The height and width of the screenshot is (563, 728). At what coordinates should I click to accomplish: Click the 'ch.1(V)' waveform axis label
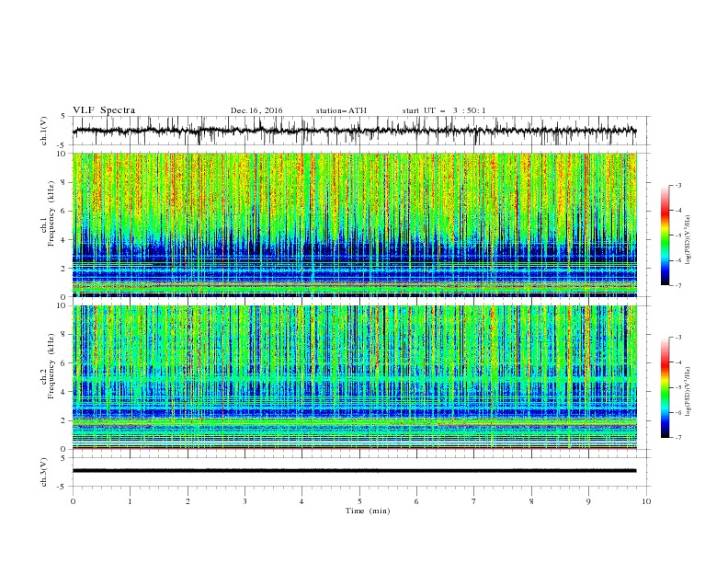(x=44, y=131)
